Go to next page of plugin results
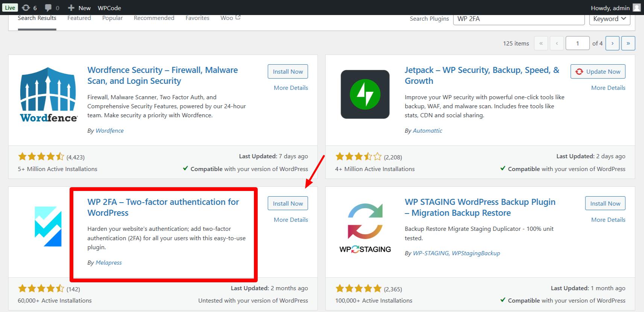 (x=612, y=43)
